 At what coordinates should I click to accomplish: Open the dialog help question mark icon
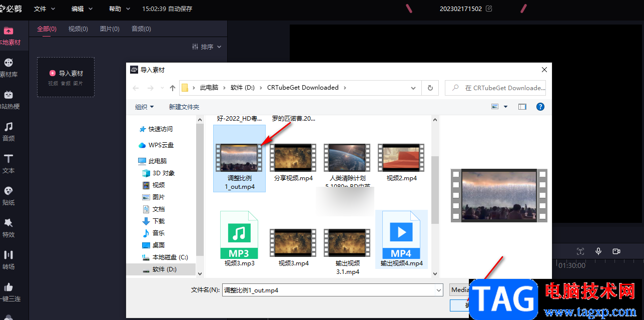point(540,107)
